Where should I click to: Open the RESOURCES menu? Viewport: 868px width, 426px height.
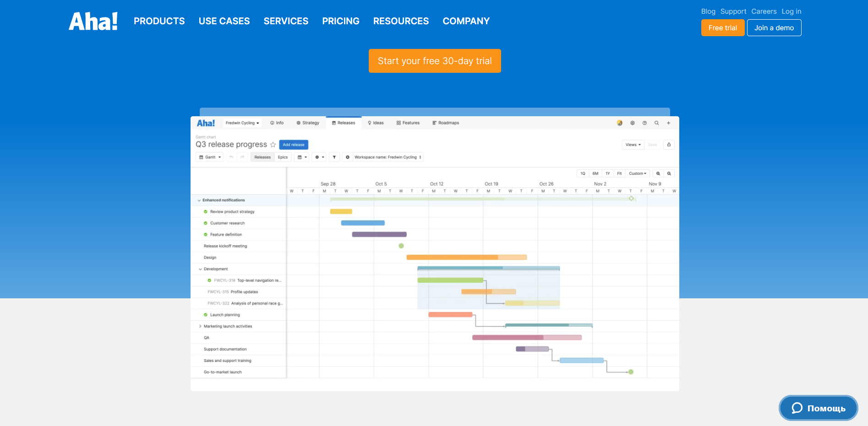401,21
